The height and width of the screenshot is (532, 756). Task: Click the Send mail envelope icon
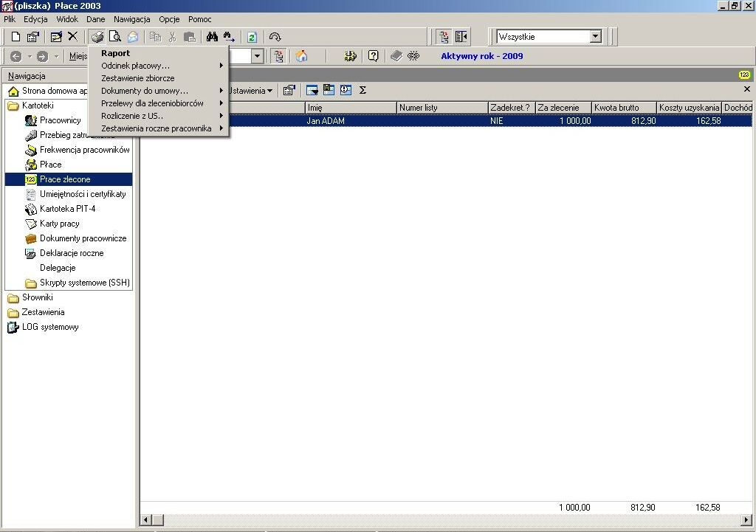click(133, 37)
